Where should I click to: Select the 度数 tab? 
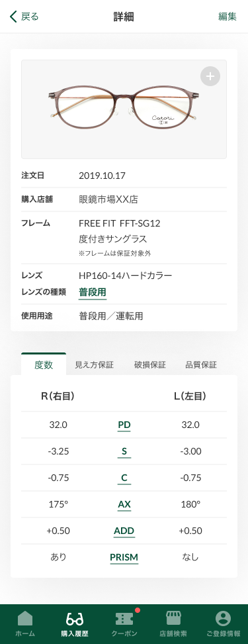point(44,364)
